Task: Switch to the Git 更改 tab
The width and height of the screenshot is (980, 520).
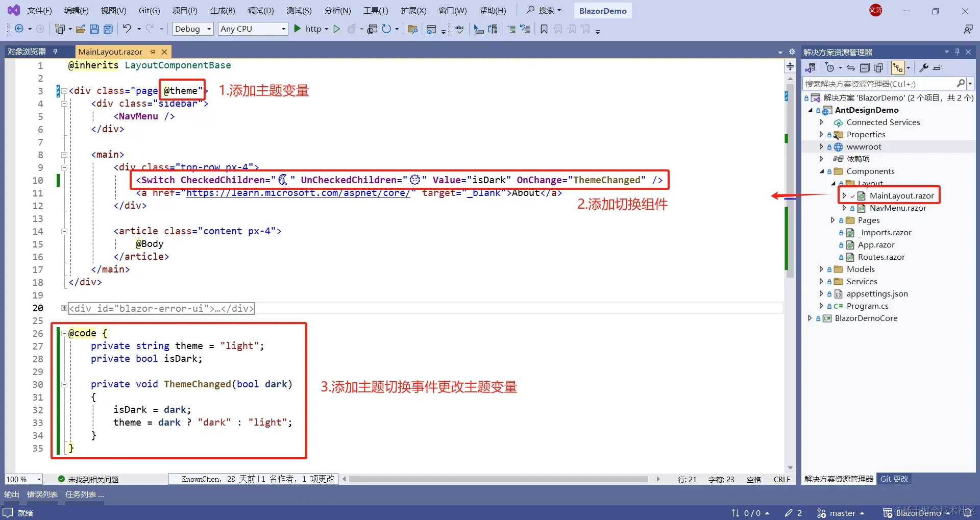Action: click(894, 479)
